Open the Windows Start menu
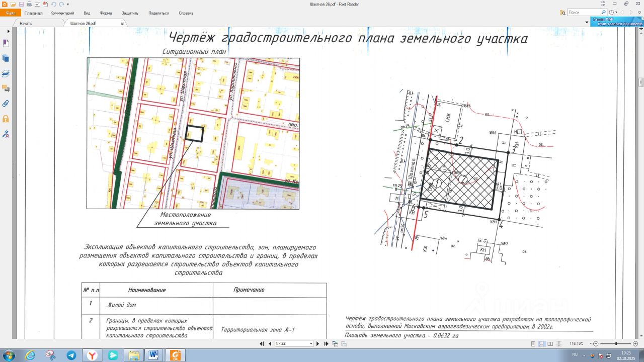644x362 pixels. 9,355
